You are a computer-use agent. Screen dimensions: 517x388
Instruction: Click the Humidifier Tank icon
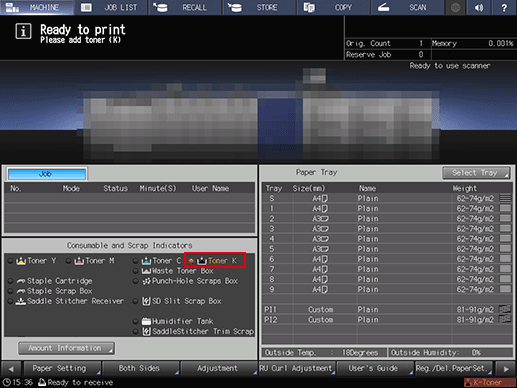(146, 321)
